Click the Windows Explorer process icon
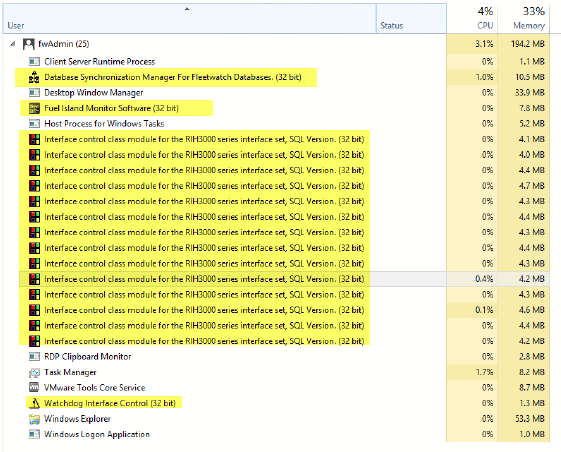The width and height of the screenshot is (561, 452). tap(34, 419)
